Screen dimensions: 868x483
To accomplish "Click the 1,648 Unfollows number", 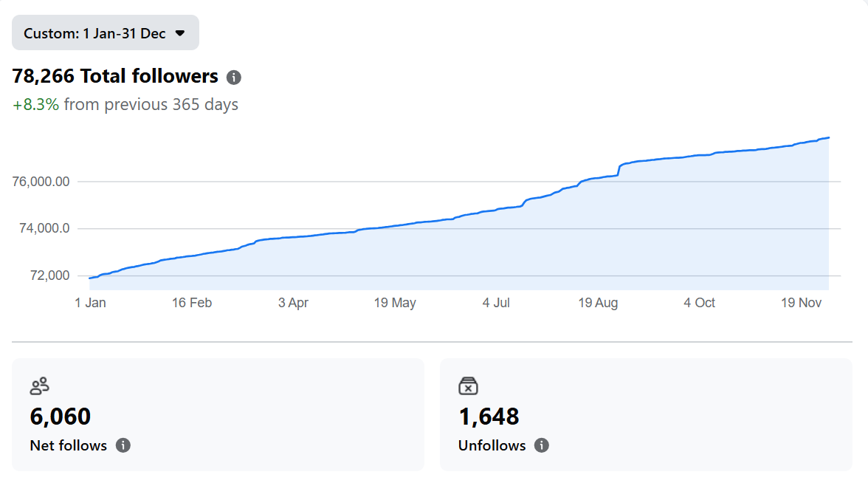I will [x=489, y=417].
